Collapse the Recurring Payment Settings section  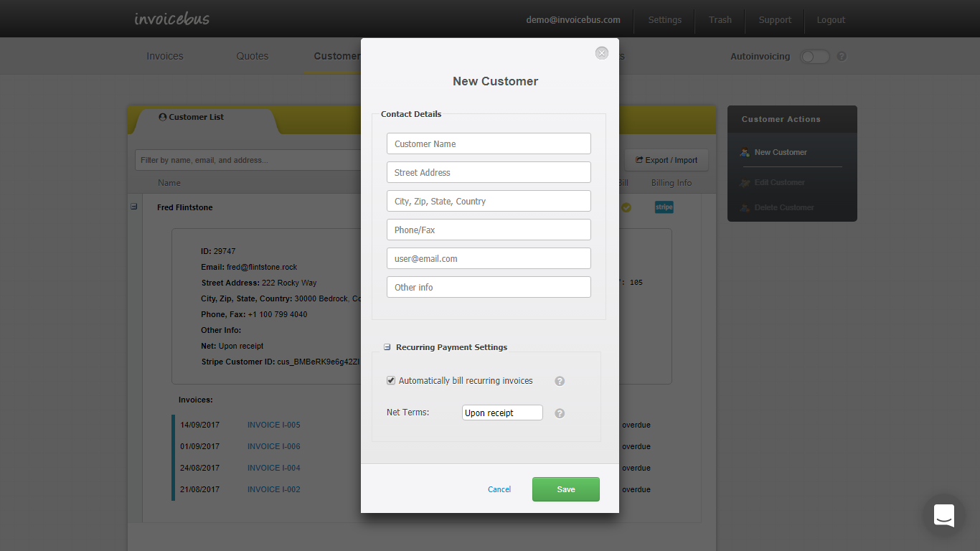[386, 347]
